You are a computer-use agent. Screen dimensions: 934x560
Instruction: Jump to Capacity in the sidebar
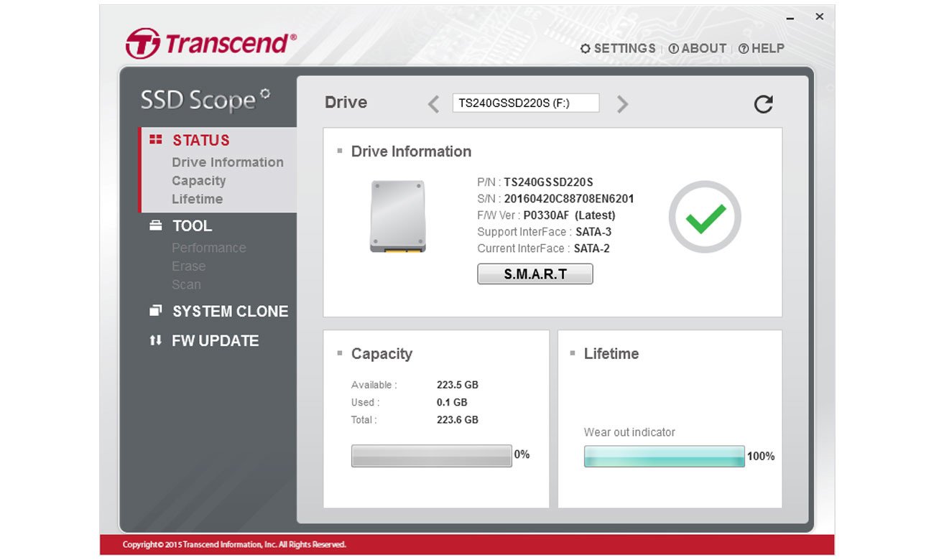199,181
